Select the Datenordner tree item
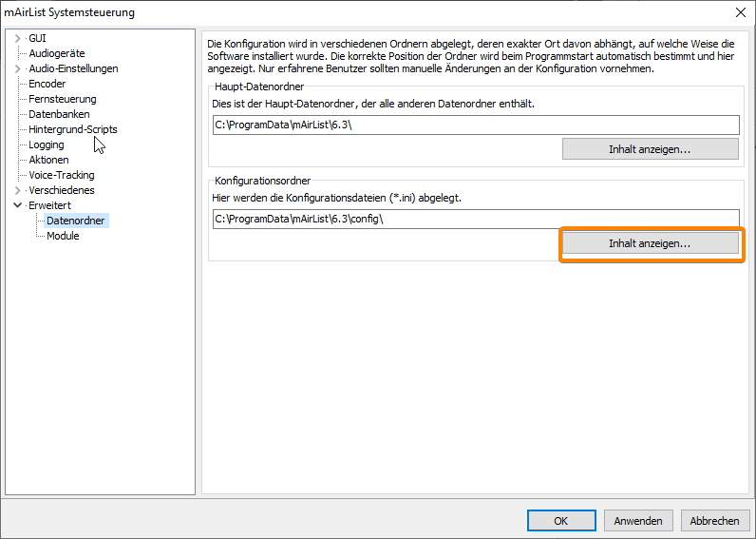 76,221
